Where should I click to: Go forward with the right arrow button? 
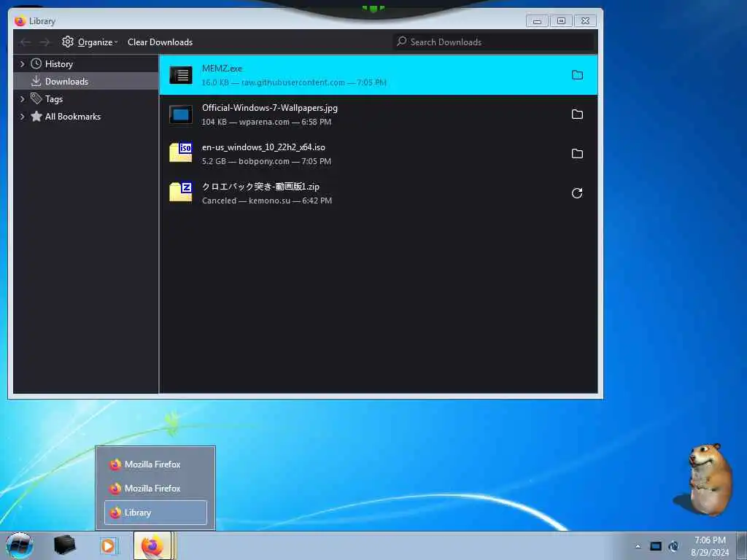tap(44, 42)
